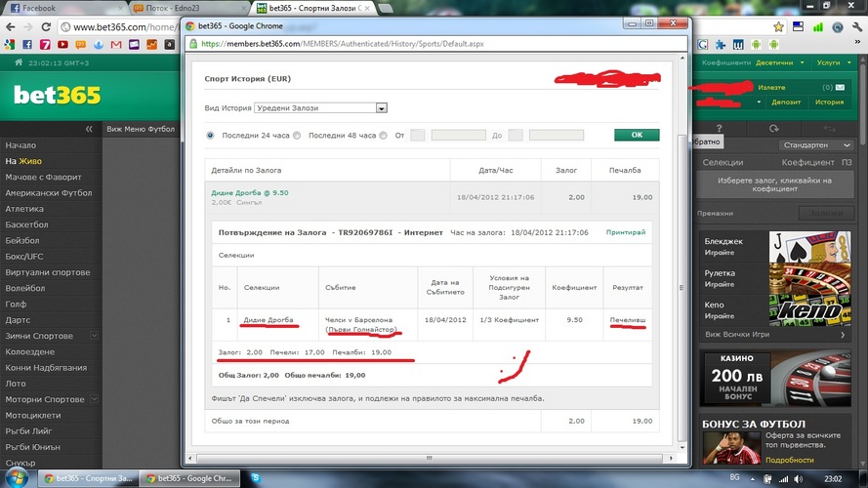Open the orange chart bookmark icon
The height and width of the screenshot is (488, 868).
click(x=151, y=45)
